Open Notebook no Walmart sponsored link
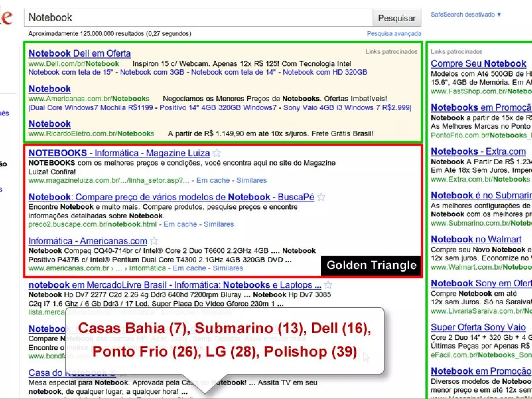The height and width of the screenshot is (399, 532). coord(476,239)
